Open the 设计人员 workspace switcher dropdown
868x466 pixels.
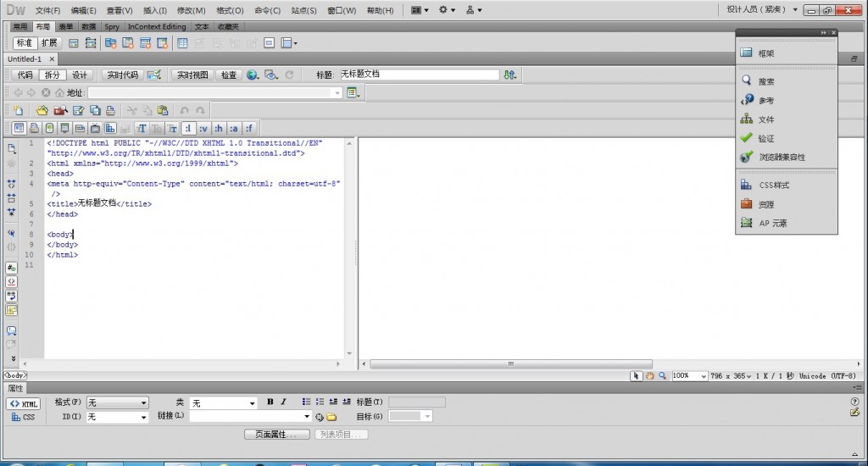pyautogui.click(x=762, y=9)
